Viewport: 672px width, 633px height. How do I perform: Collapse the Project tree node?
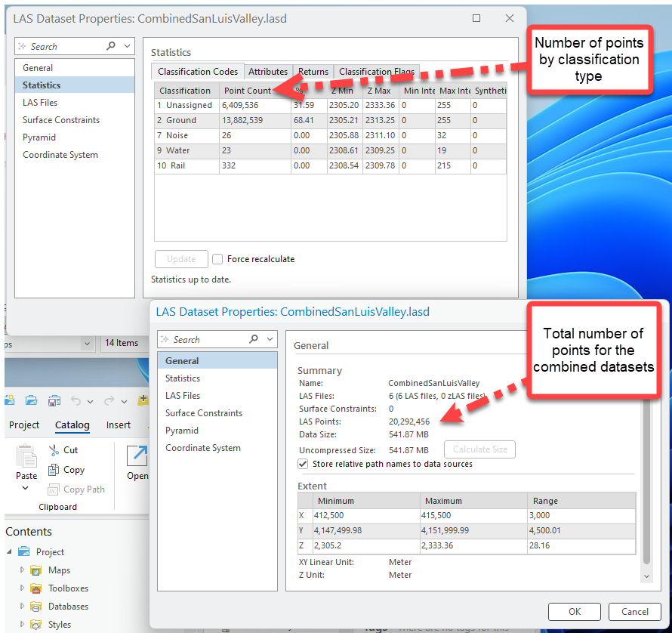tap(10, 552)
